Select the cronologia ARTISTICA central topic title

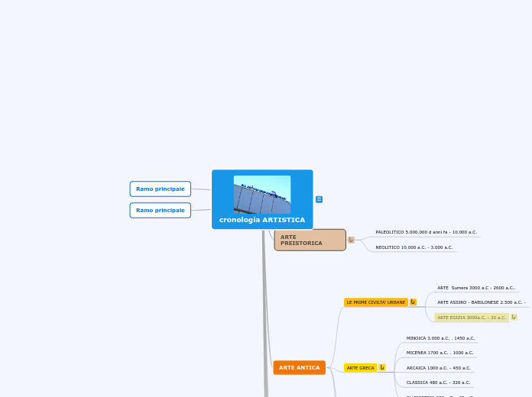(262, 220)
